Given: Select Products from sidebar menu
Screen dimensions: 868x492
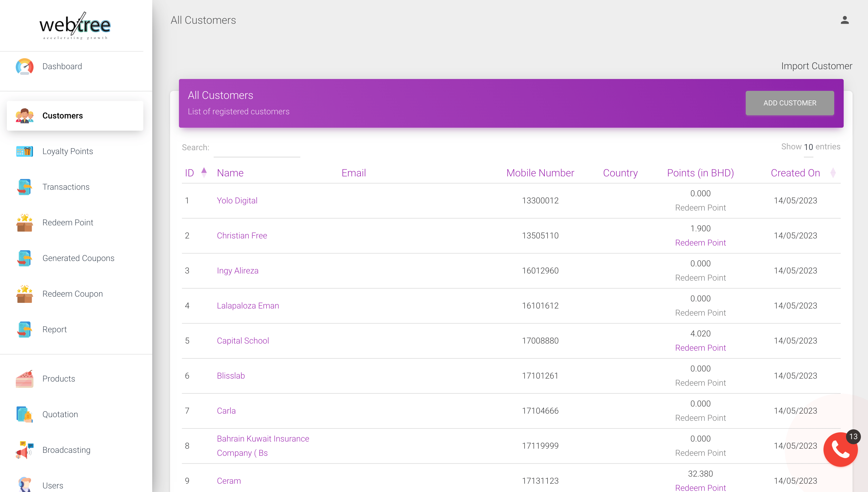Looking at the screenshot, I should click(59, 379).
